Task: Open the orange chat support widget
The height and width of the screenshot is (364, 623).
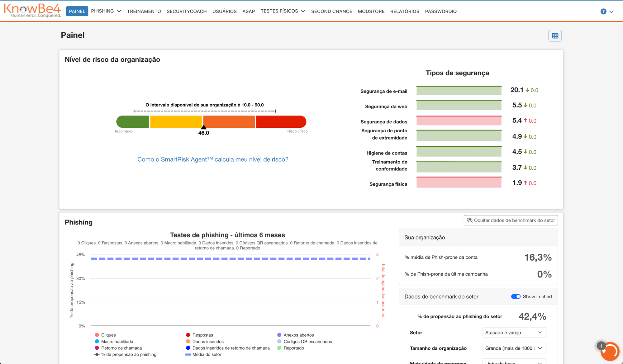Action: click(x=610, y=352)
